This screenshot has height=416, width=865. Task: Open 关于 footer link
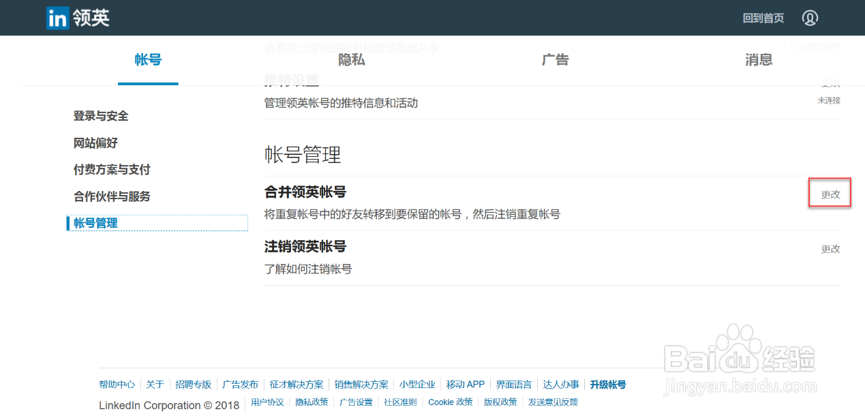(x=156, y=385)
